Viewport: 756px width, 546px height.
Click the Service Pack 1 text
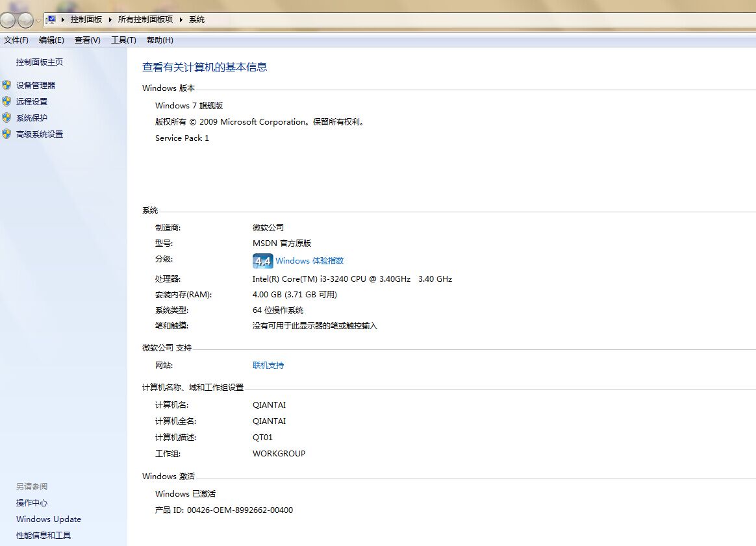(x=183, y=138)
